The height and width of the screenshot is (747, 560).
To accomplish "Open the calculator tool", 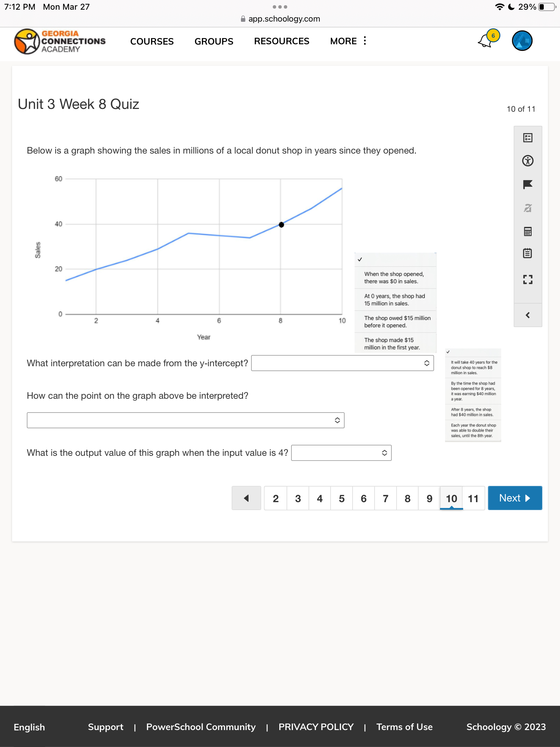I will (x=527, y=231).
